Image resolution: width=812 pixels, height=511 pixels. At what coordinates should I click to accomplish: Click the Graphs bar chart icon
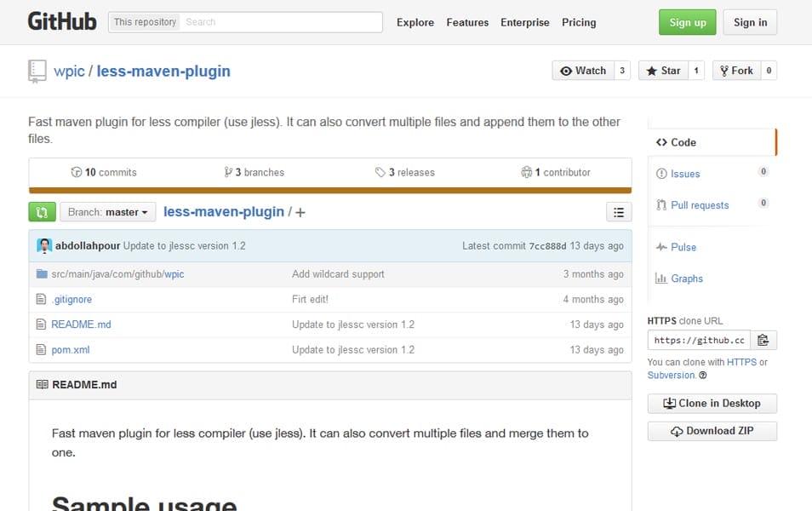(x=661, y=278)
